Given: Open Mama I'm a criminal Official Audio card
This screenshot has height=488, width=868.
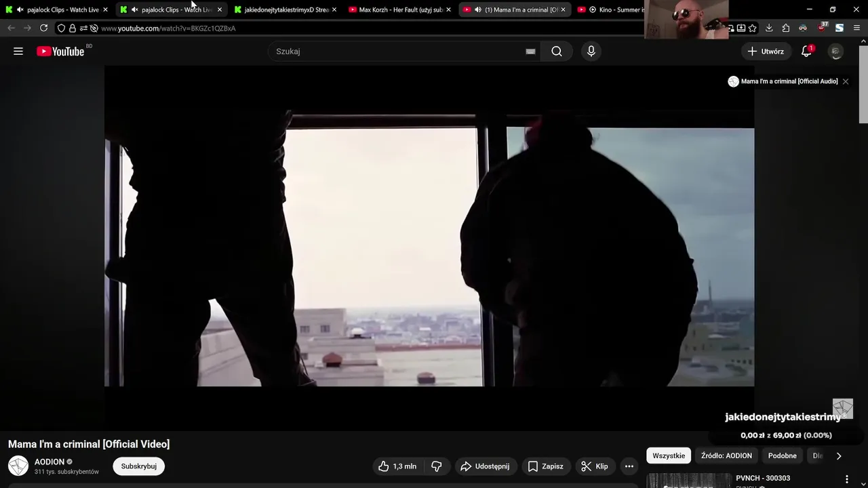Looking at the screenshot, I should [x=783, y=81].
